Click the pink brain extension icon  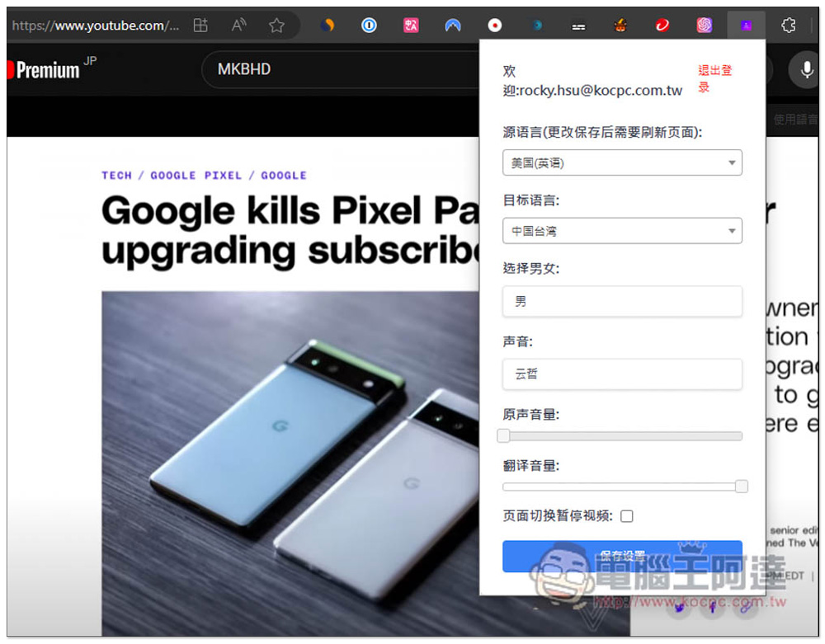click(x=704, y=25)
